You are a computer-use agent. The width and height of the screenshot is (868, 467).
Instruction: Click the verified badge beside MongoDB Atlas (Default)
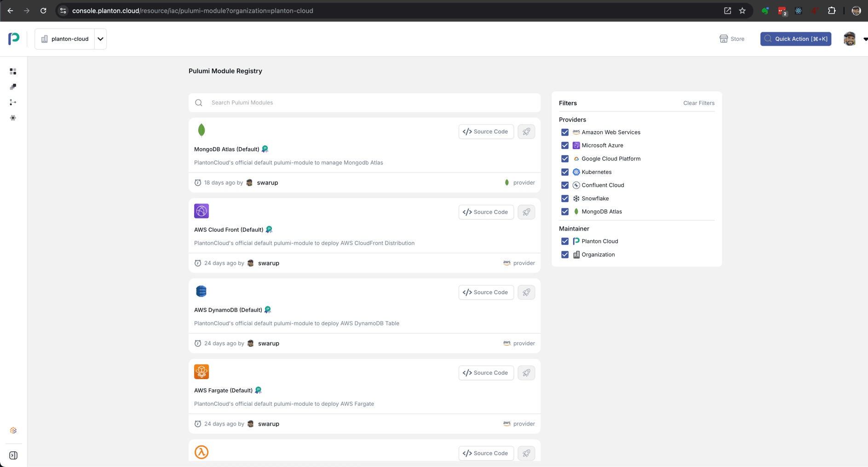tap(265, 149)
